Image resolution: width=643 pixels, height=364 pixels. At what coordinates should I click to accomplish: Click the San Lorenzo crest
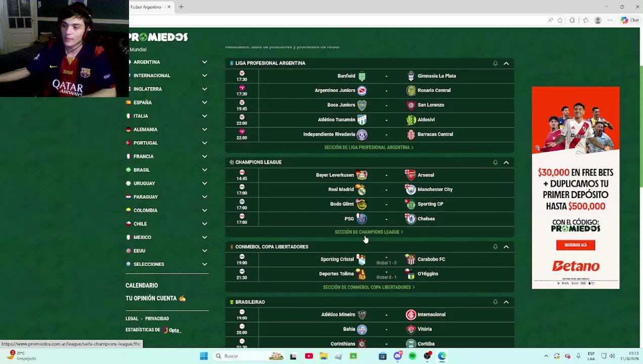(411, 105)
